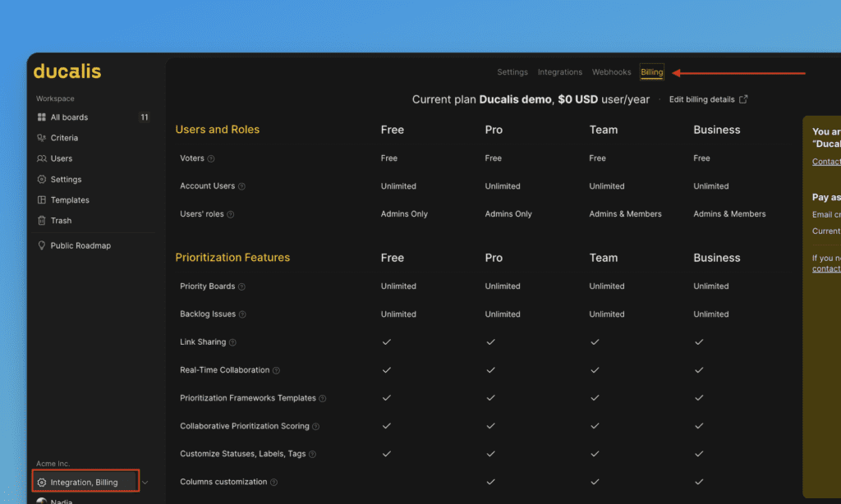Click the Public Roadmap lightbulb icon
The image size is (841, 504).
click(42, 245)
